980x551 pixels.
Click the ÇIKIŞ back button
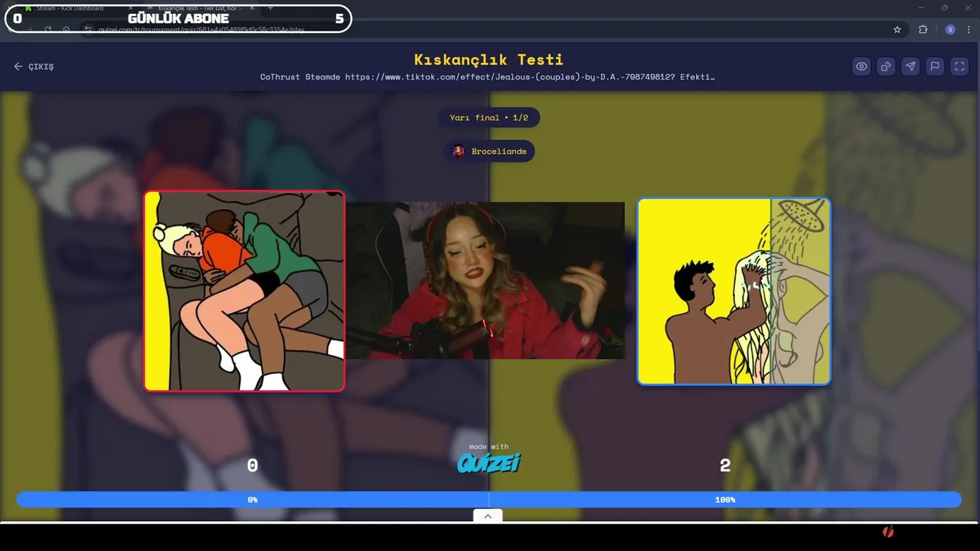(34, 67)
